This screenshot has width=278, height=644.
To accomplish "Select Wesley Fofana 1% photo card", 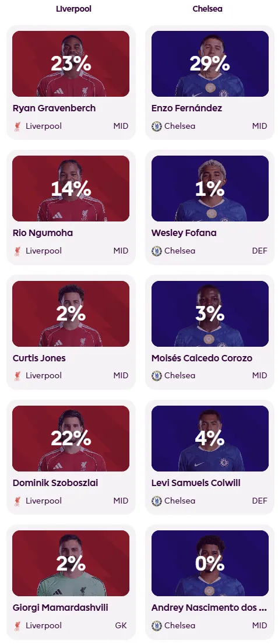I will 210,188.
